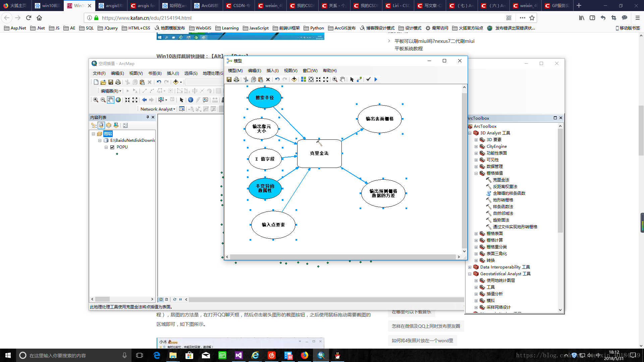Validate the entire model with checkmark
The width and height of the screenshot is (644, 362).
368,79
